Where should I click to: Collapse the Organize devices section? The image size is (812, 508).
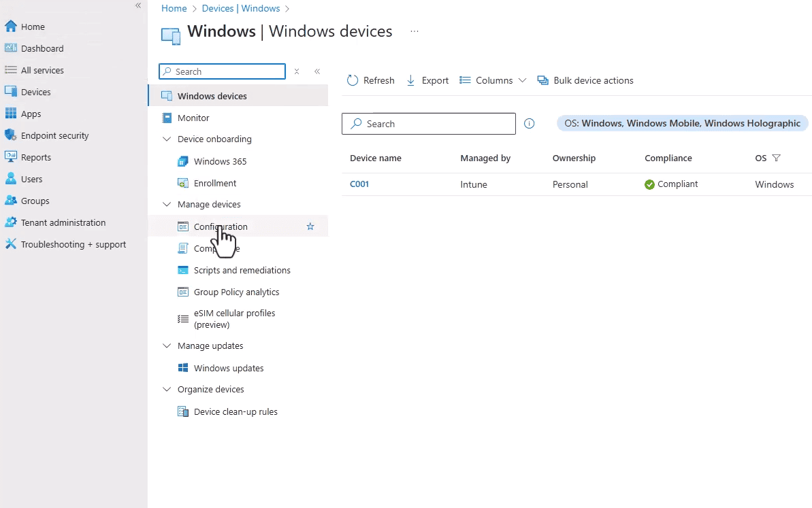(167, 389)
